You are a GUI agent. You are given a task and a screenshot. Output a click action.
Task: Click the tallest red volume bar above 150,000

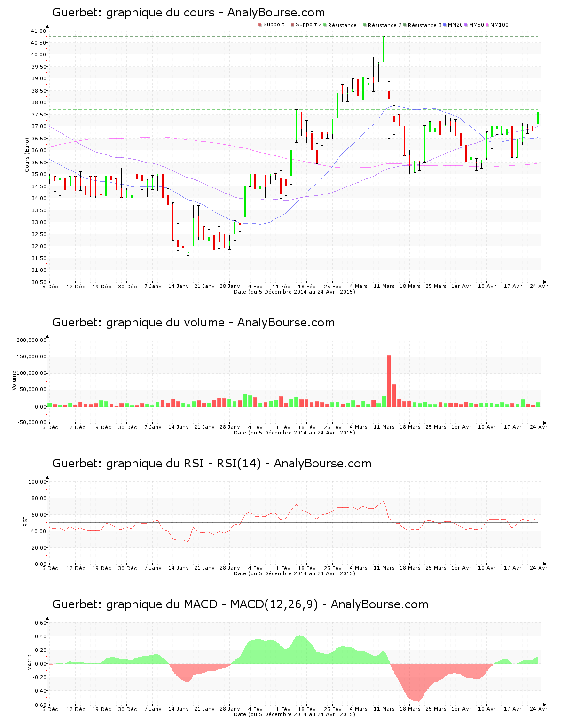coord(389,381)
